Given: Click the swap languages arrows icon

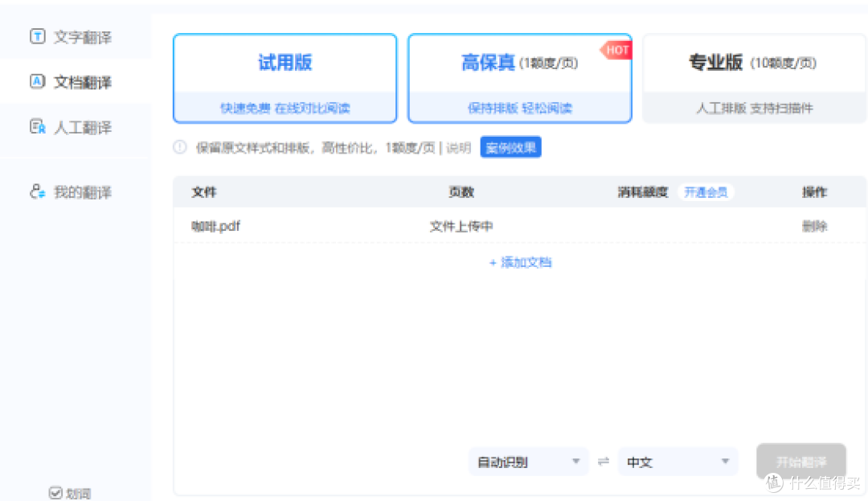Looking at the screenshot, I should point(604,461).
